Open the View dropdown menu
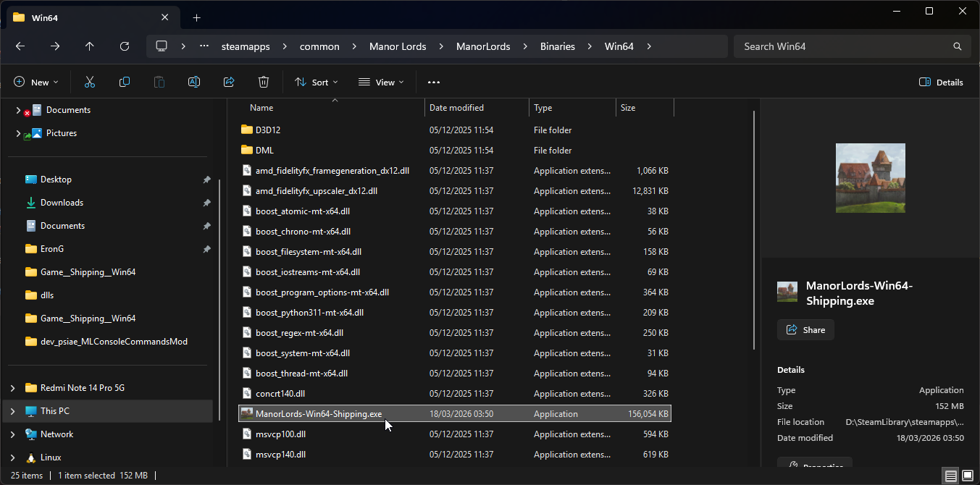 tap(381, 83)
